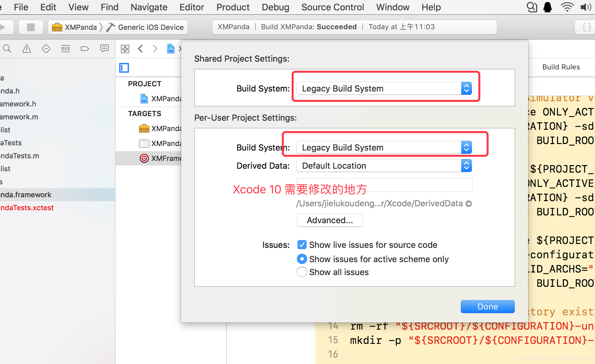The image size is (595, 364).
Task: Select Show all issues radio button
Action: point(302,272)
